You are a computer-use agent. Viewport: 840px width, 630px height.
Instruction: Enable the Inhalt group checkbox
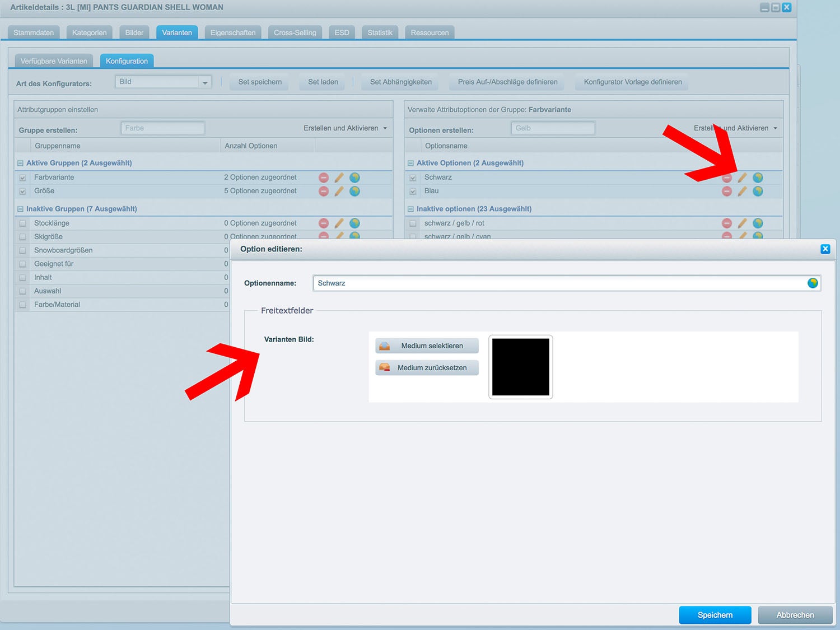[x=23, y=277]
